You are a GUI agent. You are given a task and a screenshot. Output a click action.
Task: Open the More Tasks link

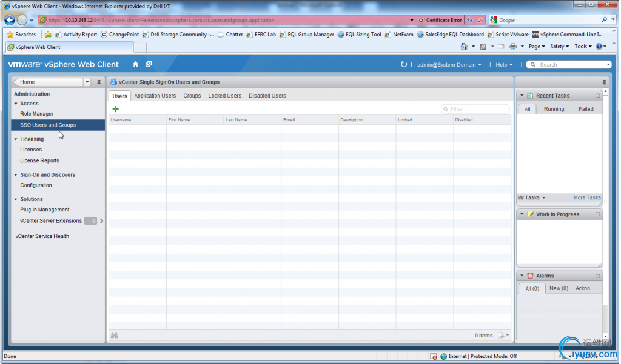pyautogui.click(x=587, y=198)
